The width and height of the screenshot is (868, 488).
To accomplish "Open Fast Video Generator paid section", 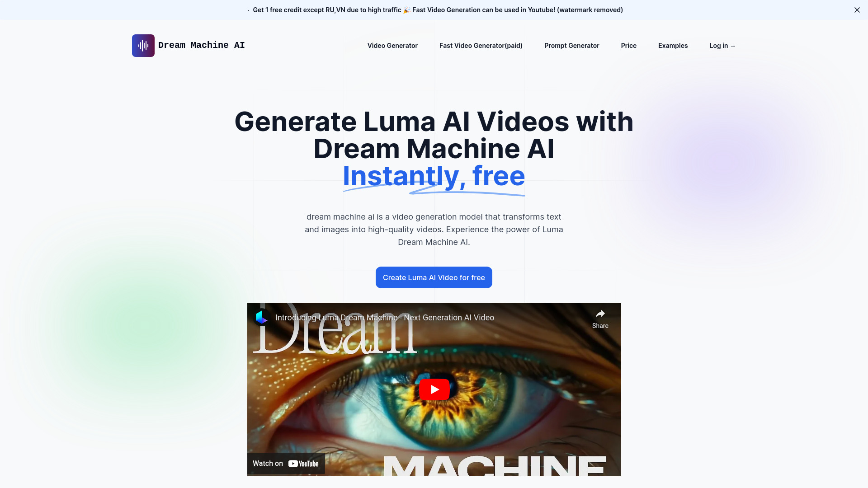I will (x=481, y=45).
